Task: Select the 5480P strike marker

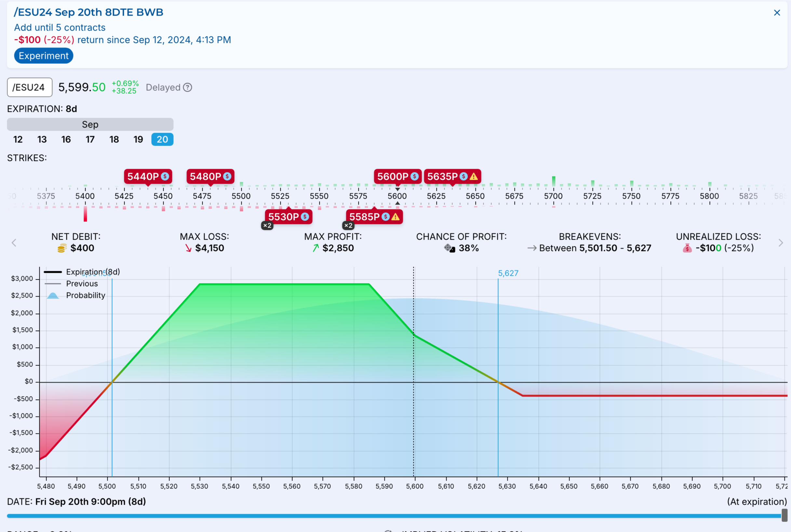Action: point(210,177)
